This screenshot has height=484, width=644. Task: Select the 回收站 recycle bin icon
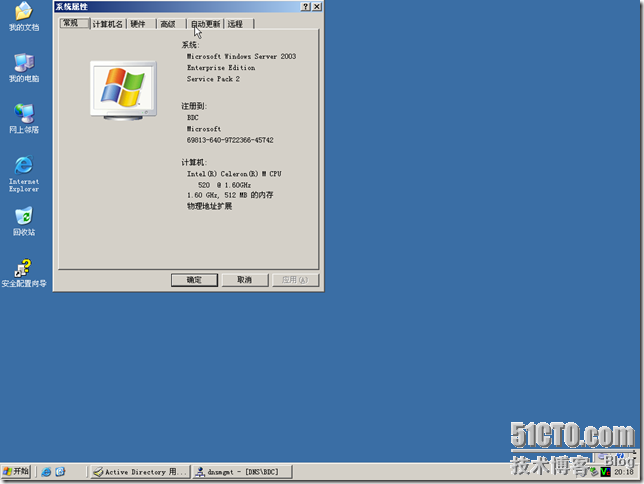click(x=24, y=222)
